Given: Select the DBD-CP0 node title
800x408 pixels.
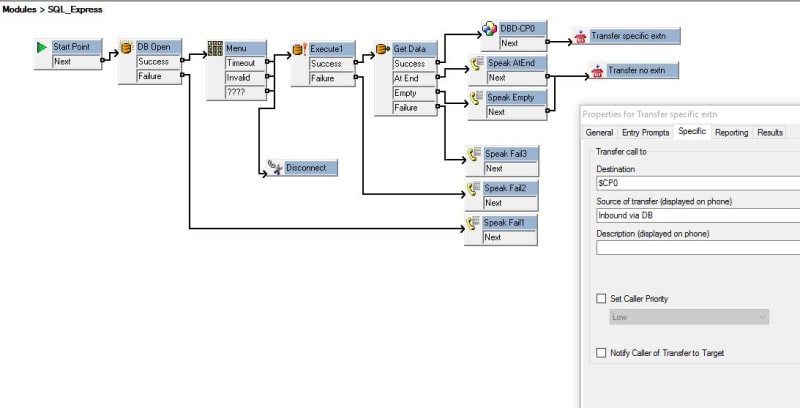Looking at the screenshot, I should click(x=522, y=29).
